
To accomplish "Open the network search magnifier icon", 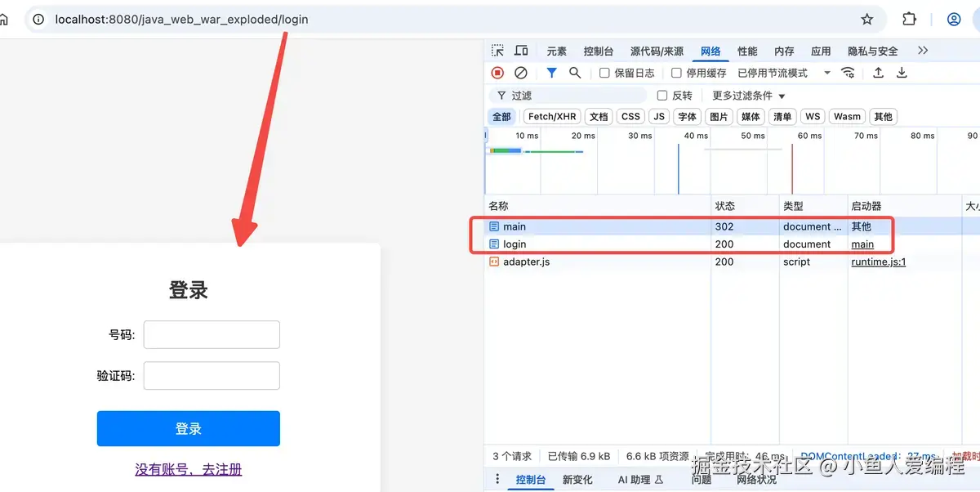I will click(575, 73).
